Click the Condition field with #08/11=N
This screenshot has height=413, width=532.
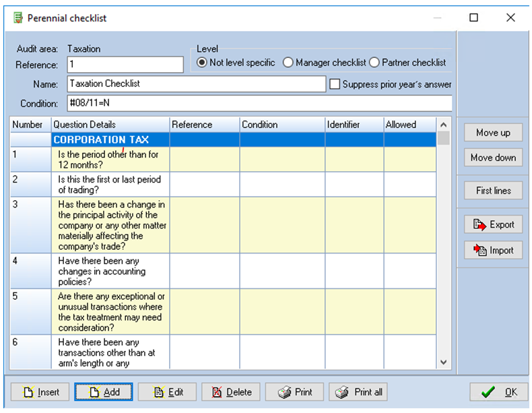259,103
